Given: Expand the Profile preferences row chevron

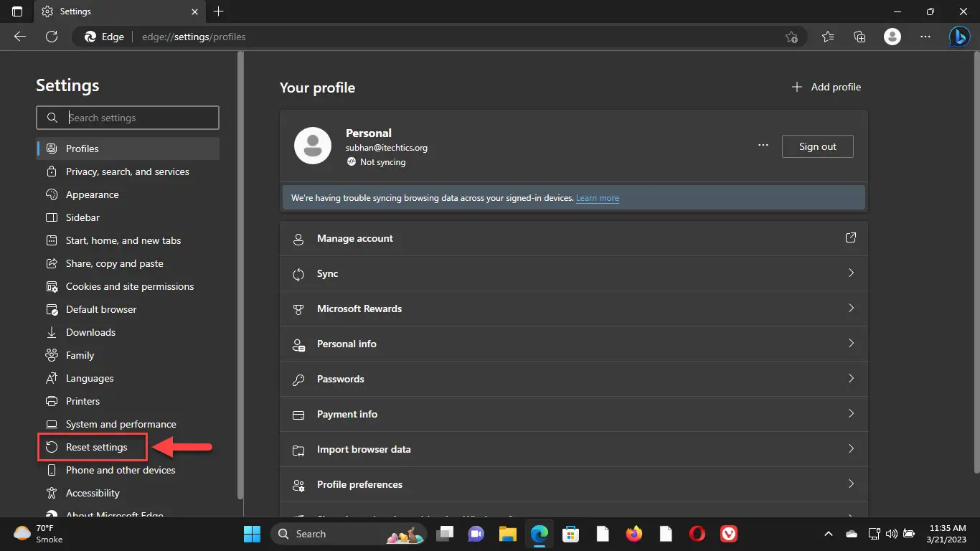Looking at the screenshot, I should click(852, 484).
